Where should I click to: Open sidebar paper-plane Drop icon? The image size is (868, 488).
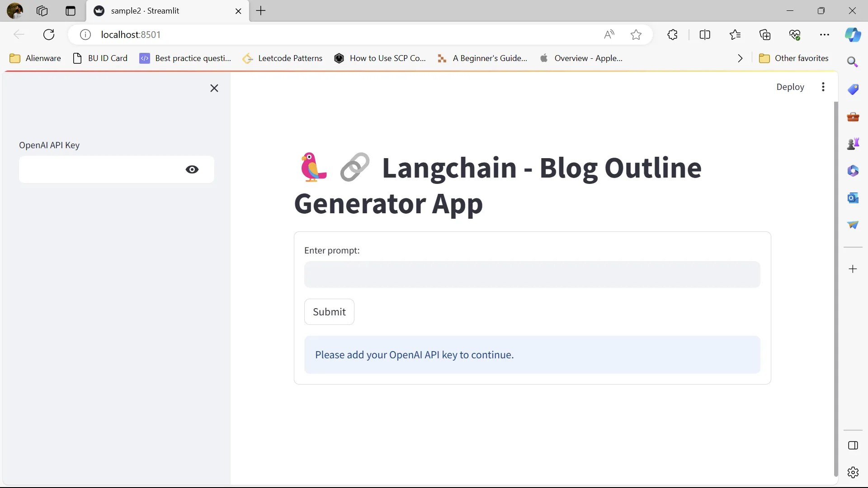click(853, 225)
